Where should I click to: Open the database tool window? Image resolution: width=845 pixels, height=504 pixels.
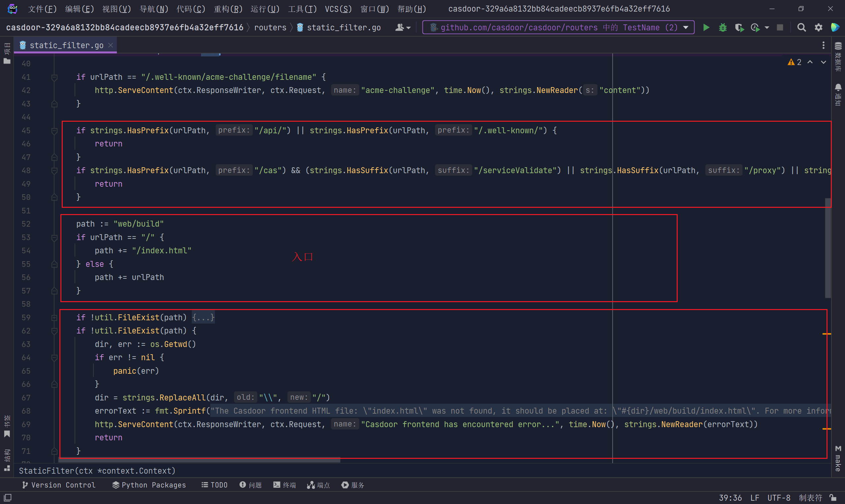[838, 56]
